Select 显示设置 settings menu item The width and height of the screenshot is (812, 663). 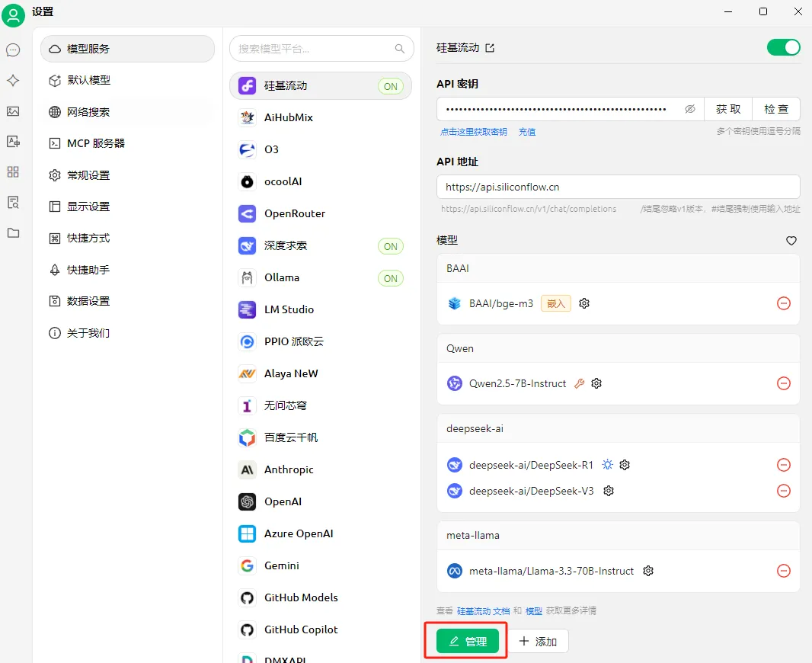[127, 207]
